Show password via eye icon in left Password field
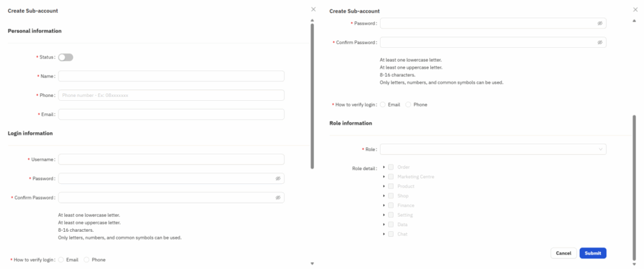Screen dimensions: 644x269 [x=277, y=178]
